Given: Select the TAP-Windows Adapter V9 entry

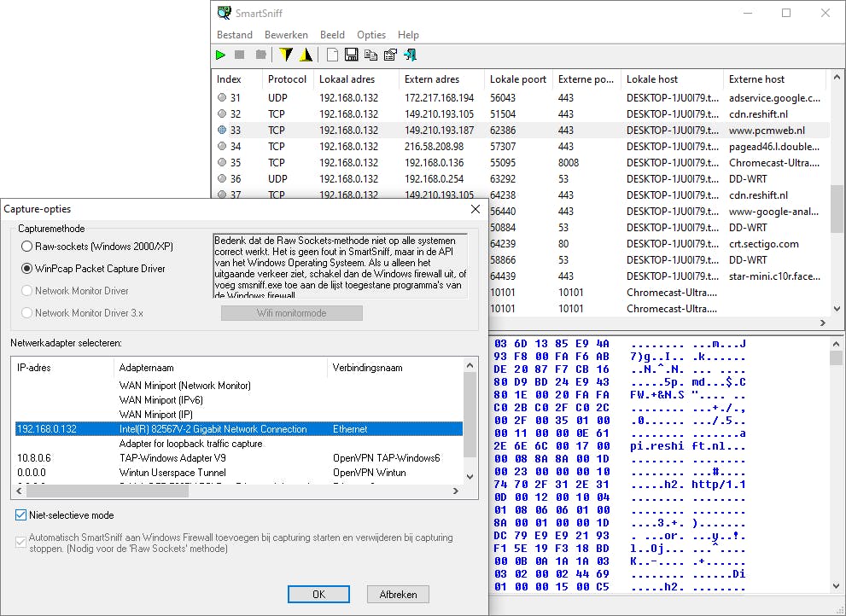Looking at the screenshot, I should point(171,458).
